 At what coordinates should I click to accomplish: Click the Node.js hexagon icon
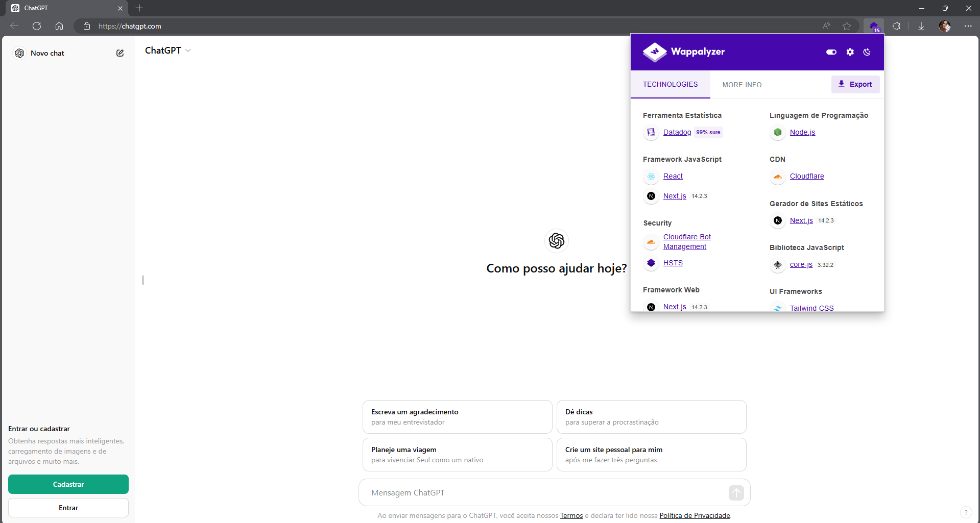pos(778,133)
